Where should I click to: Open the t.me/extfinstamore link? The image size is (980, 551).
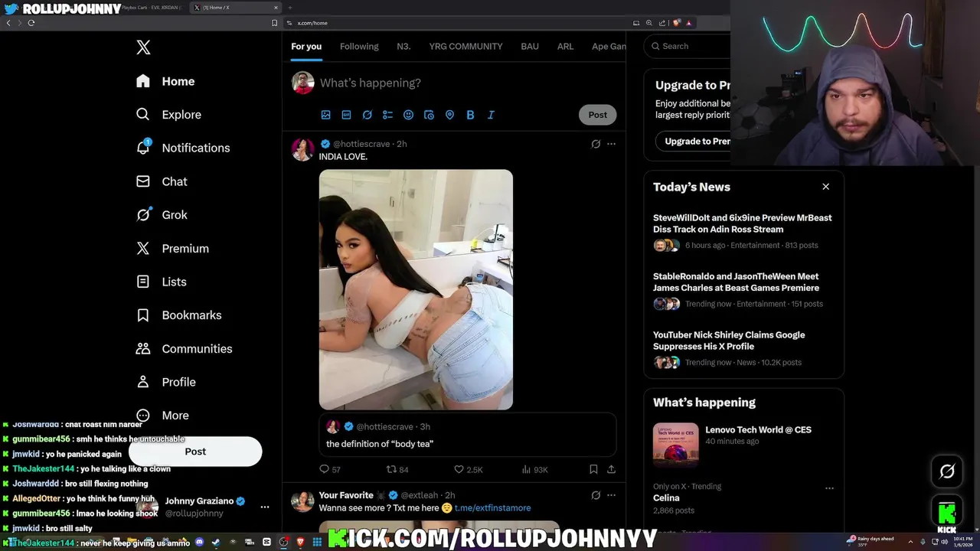click(x=492, y=508)
